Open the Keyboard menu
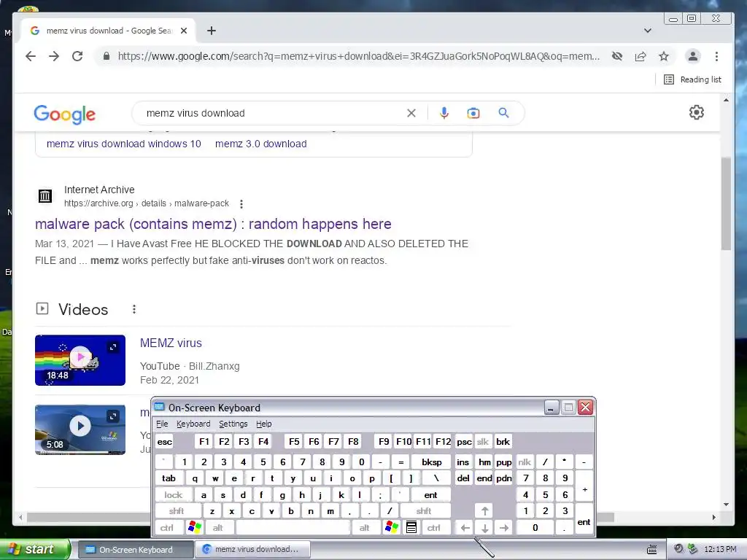 tap(193, 424)
